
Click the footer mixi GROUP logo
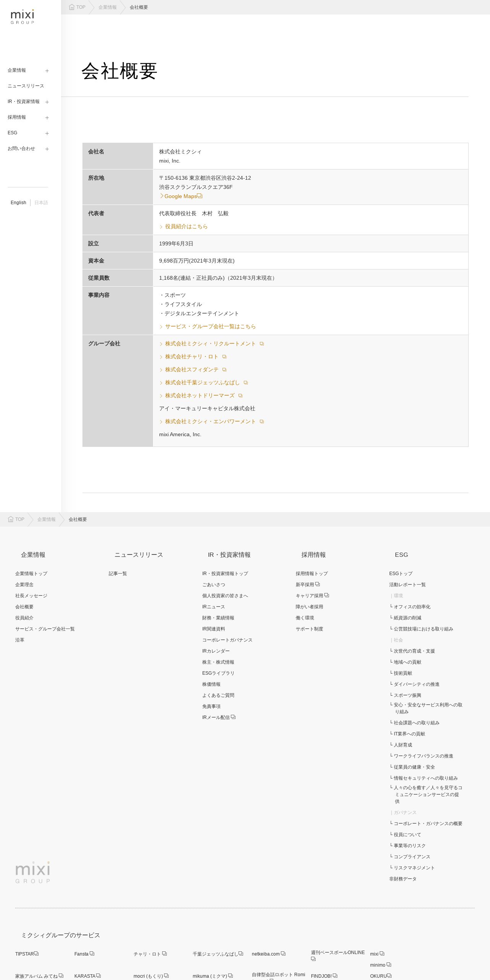[x=33, y=872]
